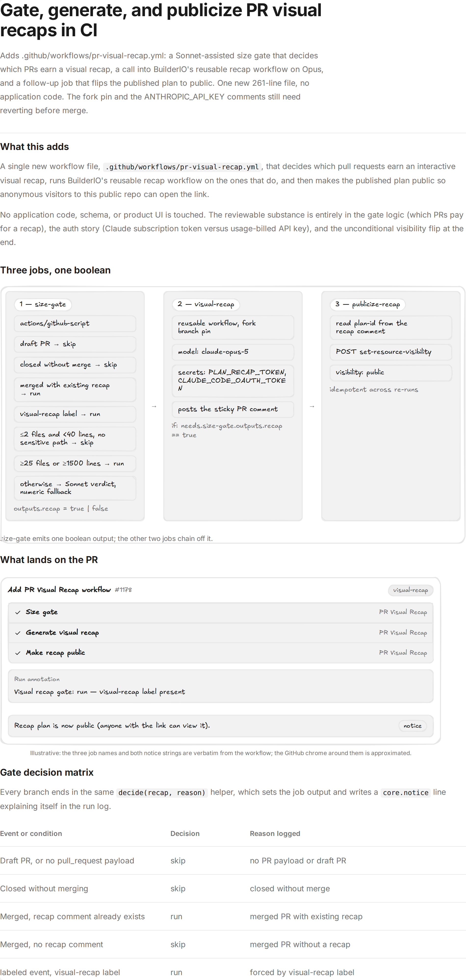Click the 'Add PR Visual Recap workflow' title
This screenshot has width=466, height=980.
59,590
